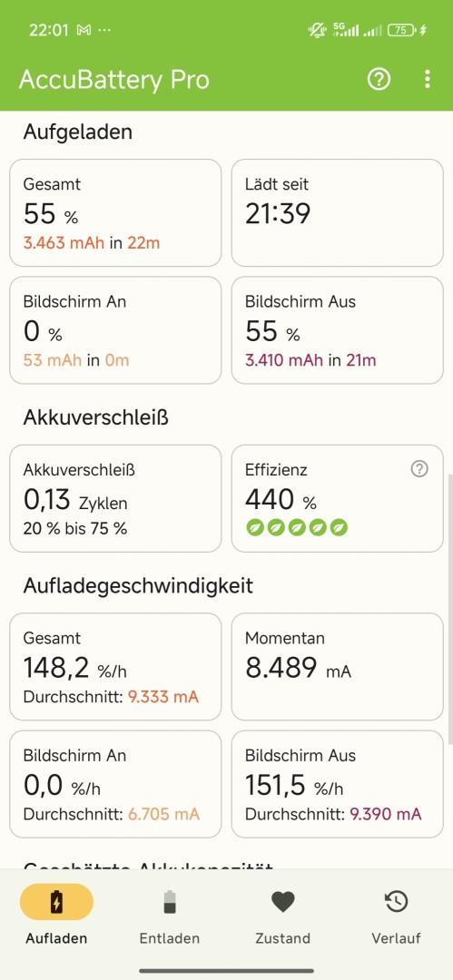Screen dimensions: 453x980
Task: Click the vertical scrollbar at right edge
Action: pos(450,609)
